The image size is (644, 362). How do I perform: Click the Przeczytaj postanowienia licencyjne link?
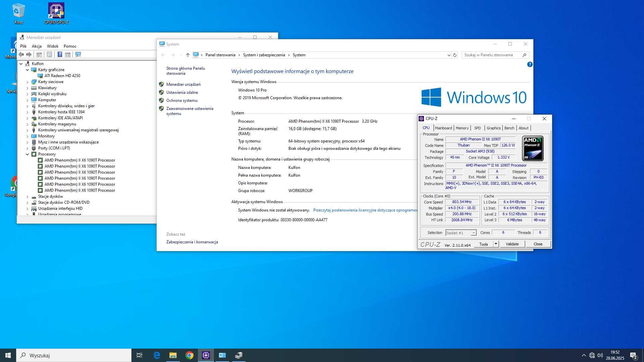[x=365, y=210]
